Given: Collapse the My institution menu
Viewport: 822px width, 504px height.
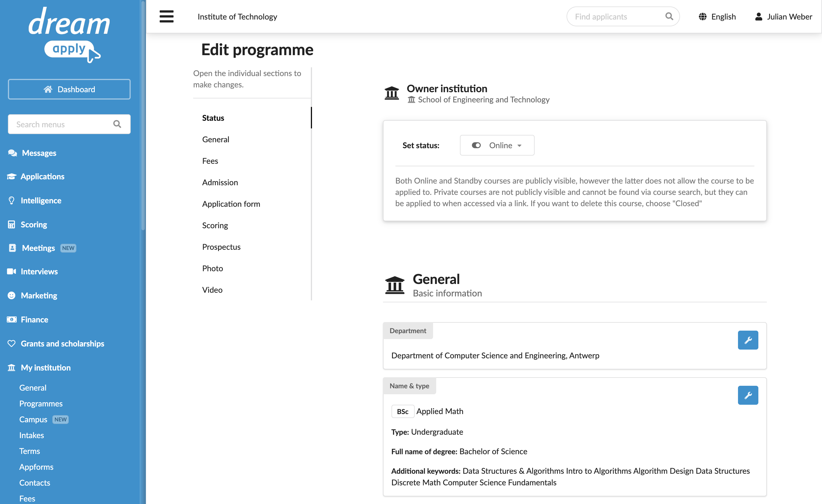Looking at the screenshot, I should [x=46, y=368].
